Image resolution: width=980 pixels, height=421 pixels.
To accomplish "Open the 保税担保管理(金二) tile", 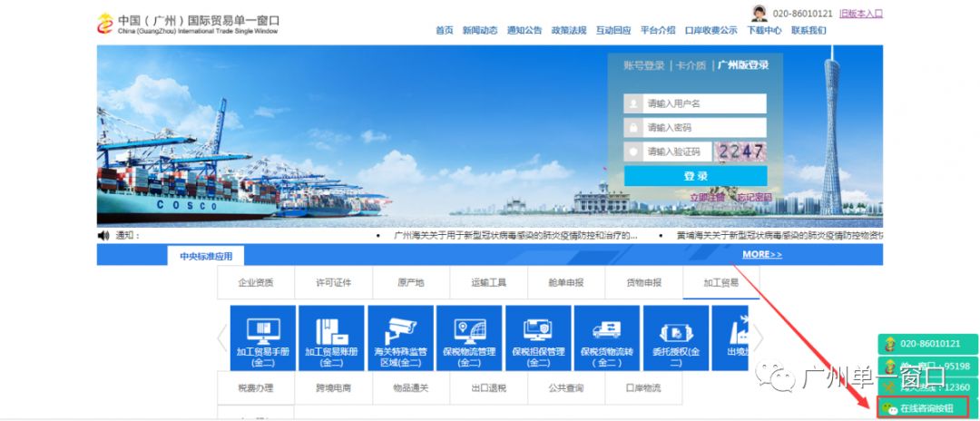I will 537,338.
